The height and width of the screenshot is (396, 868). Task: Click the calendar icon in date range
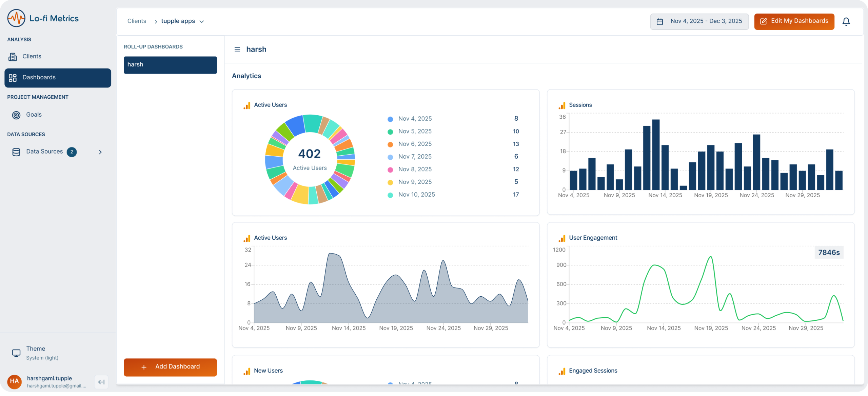(659, 22)
